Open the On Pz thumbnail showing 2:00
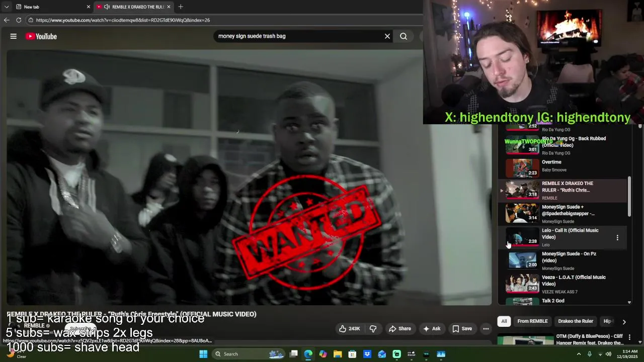The image size is (644, 362). coord(522,260)
